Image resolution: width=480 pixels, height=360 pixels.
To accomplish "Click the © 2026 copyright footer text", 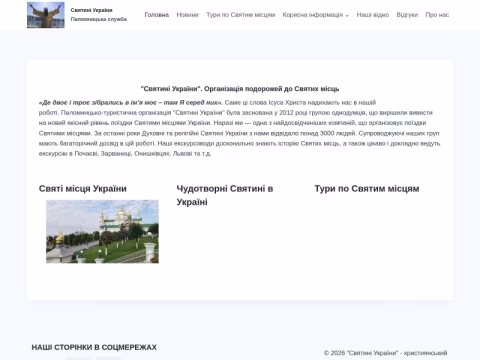I will point(385,353).
